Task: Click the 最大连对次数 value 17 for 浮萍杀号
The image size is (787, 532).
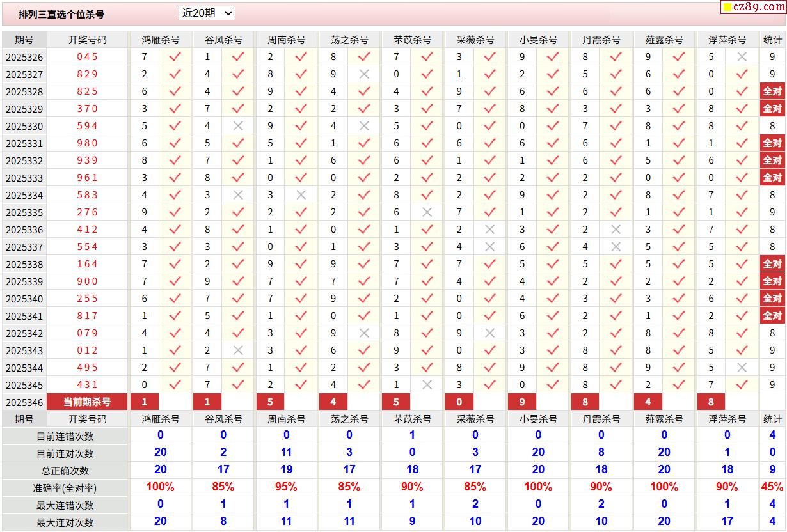Action: click(727, 522)
